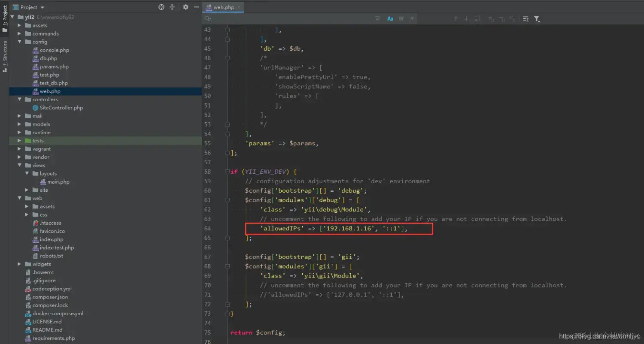The height and width of the screenshot is (344, 644).
Task: Open the Z: Structure side tool tab
Action: coord(5,57)
